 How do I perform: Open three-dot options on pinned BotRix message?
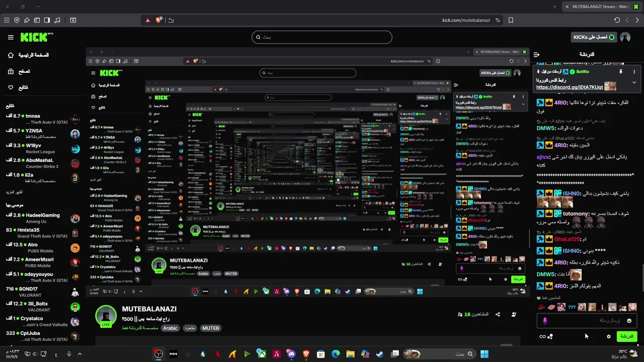pyautogui.click(x=634, y=72)
